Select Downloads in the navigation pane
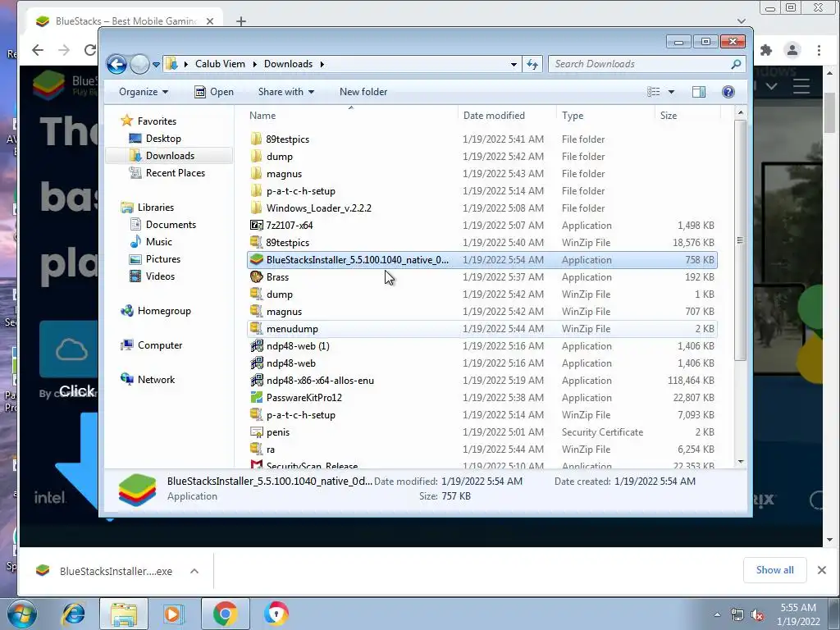 click(170, 155)
